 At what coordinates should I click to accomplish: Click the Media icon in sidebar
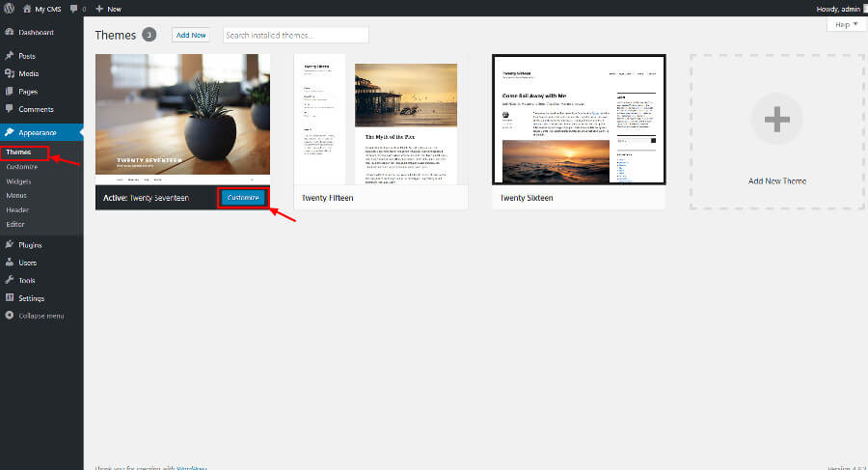coord(9,73)
